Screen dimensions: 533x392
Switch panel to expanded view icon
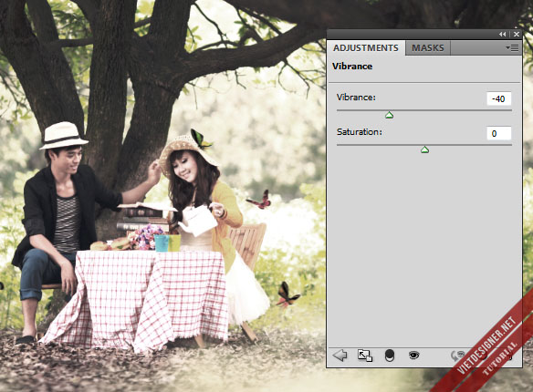click(x=365, y=356)
